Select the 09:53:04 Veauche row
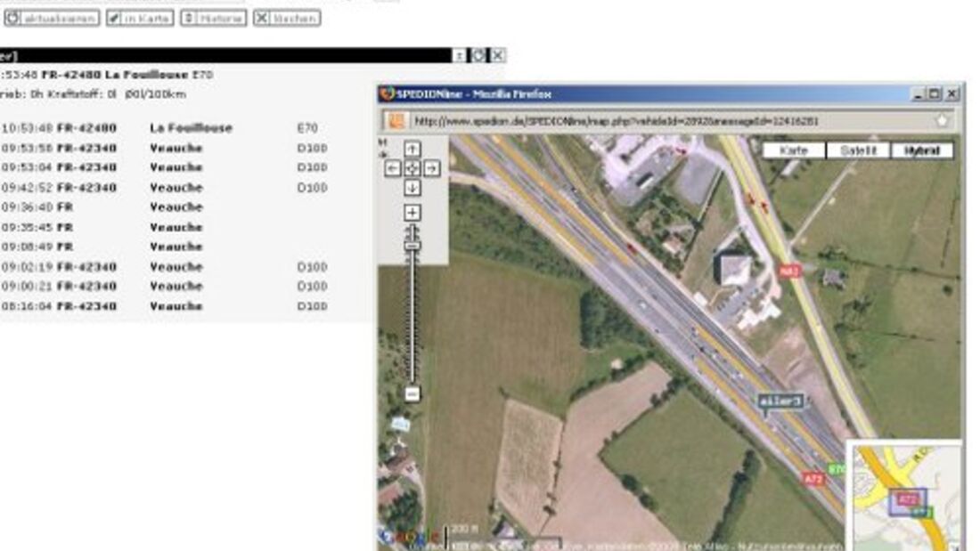The height and width of the screenshot is (551, 980). point(167,167)
